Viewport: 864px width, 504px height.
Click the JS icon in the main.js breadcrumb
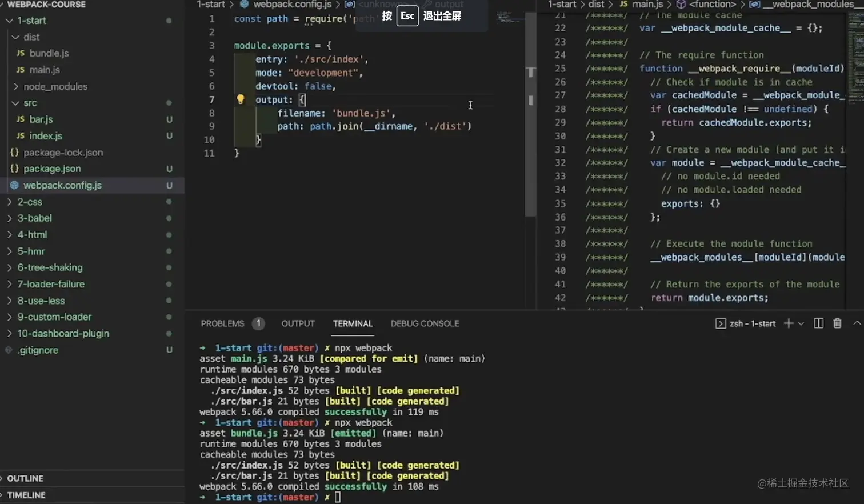coord(623,5)
